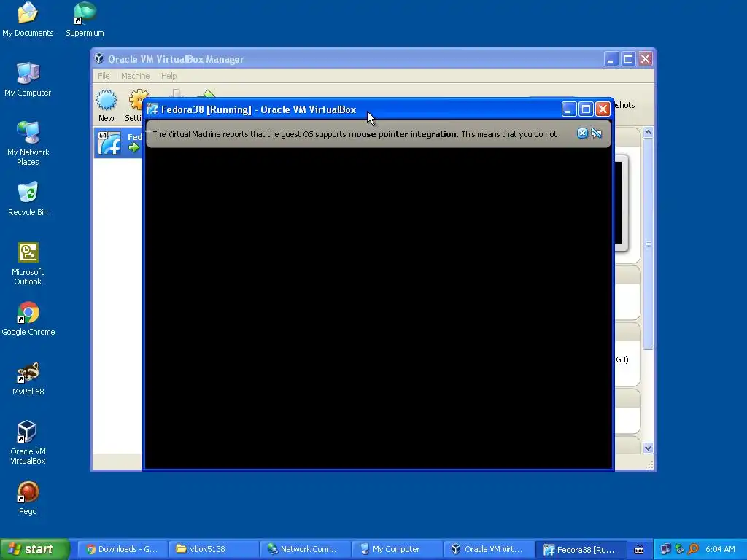Select the Google Chrome desktop shortcut
Screen dimensions: 747x560
point(28,319)
